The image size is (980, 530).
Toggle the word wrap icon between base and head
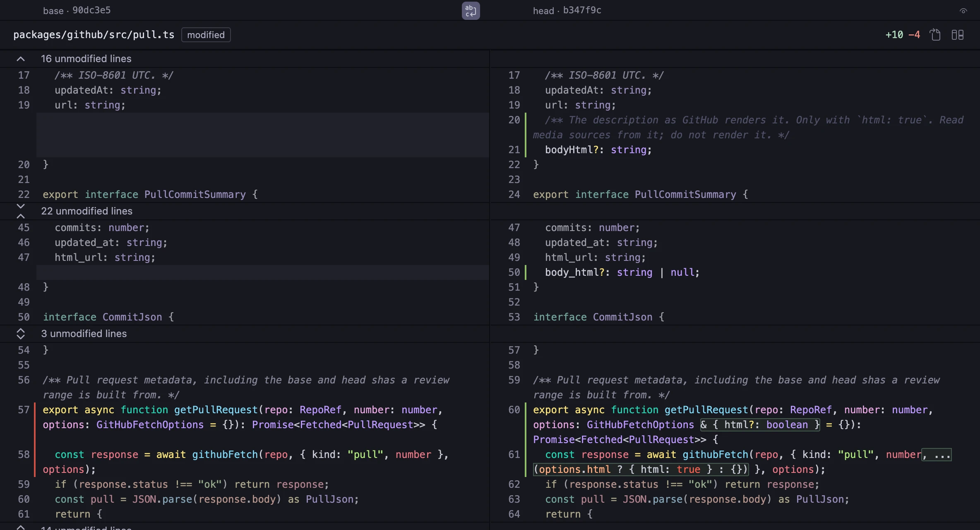click(471, 10)
